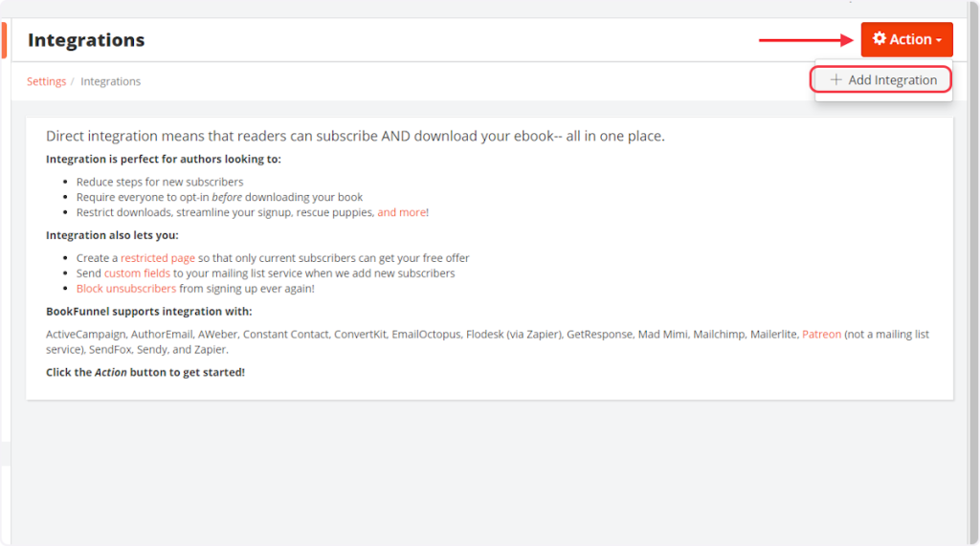
Task: Click the red arrow pointing to Action
Action: coord(806,40)
